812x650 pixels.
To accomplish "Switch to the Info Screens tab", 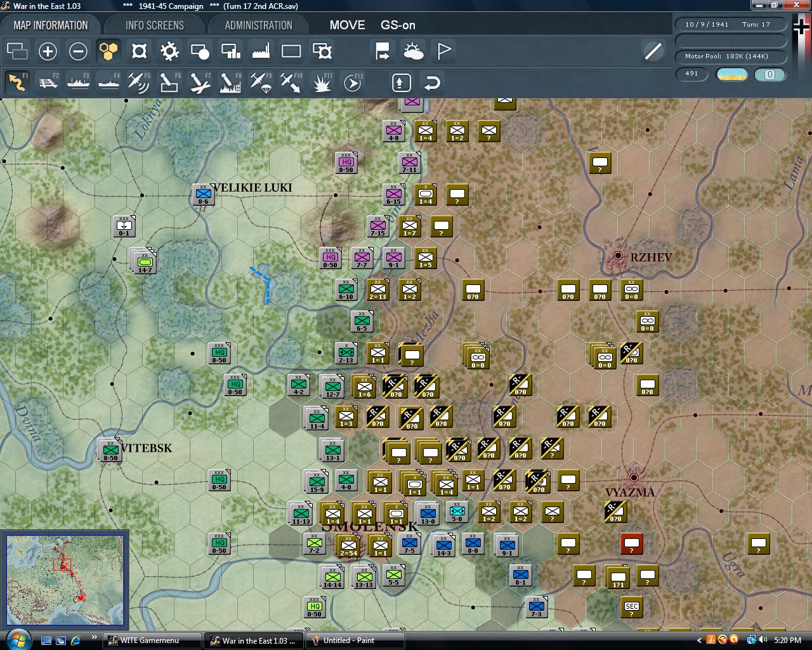I will point(154,25).
